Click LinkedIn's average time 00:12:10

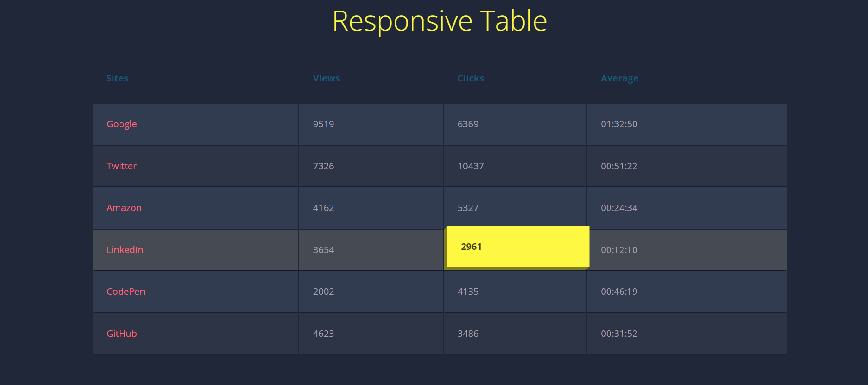click(x=619, y=250)
